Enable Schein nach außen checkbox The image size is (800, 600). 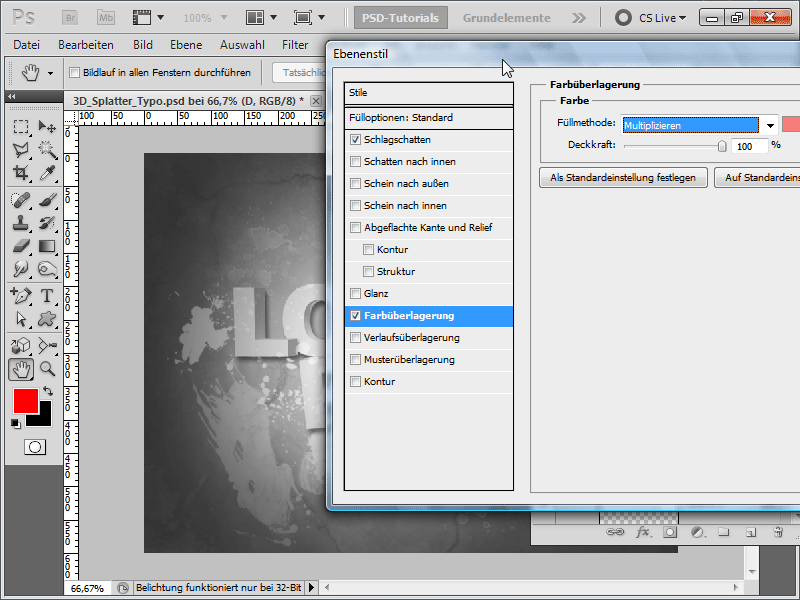click(356, 184)
